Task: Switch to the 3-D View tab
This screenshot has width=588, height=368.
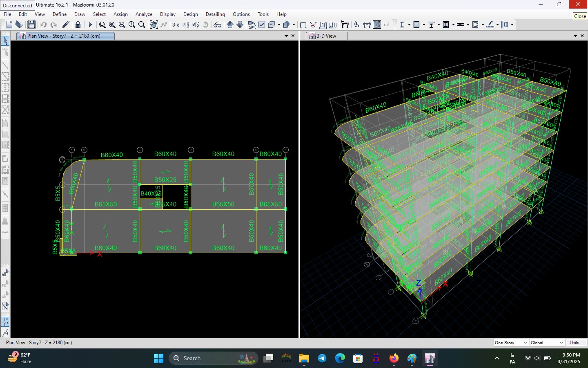Action: coord(326,36)
